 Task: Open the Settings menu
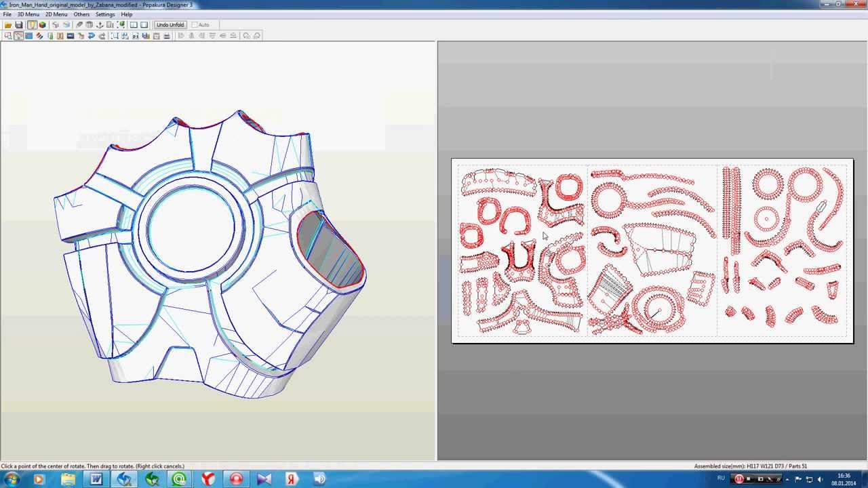tap(105, 14)
